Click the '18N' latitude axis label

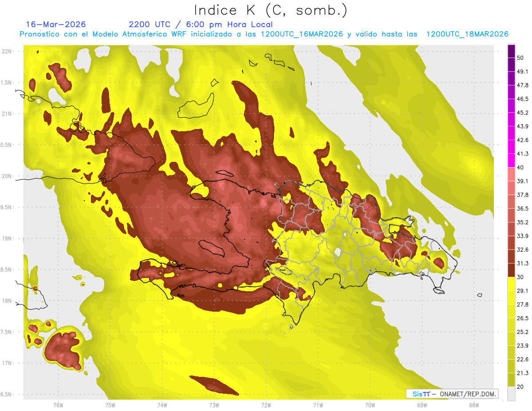tap(7, 301)
